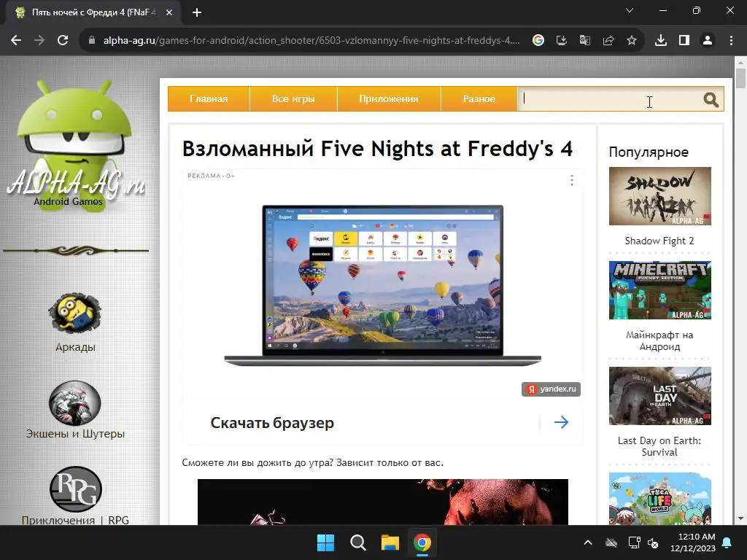The width and height of the screenshot is (747, 560).
Task: Click the Yandex browser laptop ad image
Action: [382, 286]
